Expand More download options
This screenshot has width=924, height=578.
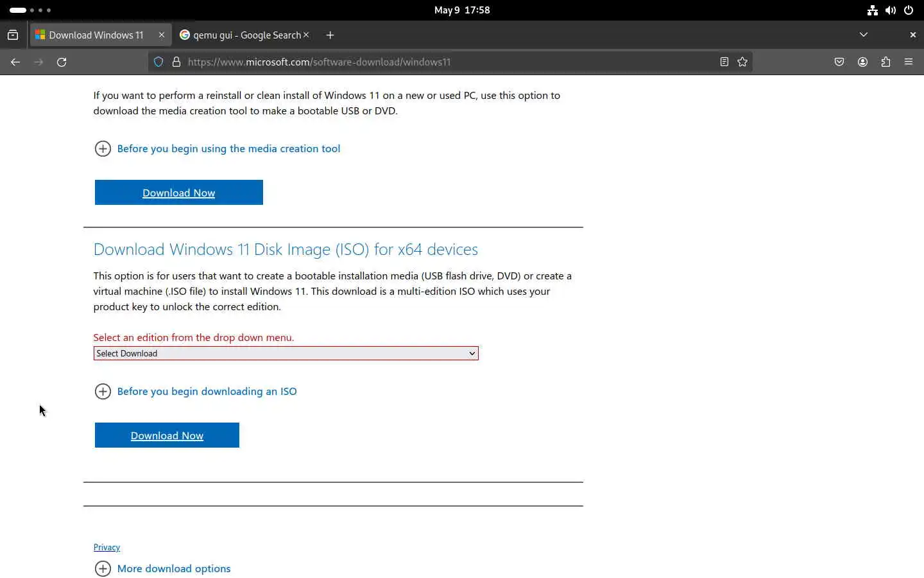(162, 569)
